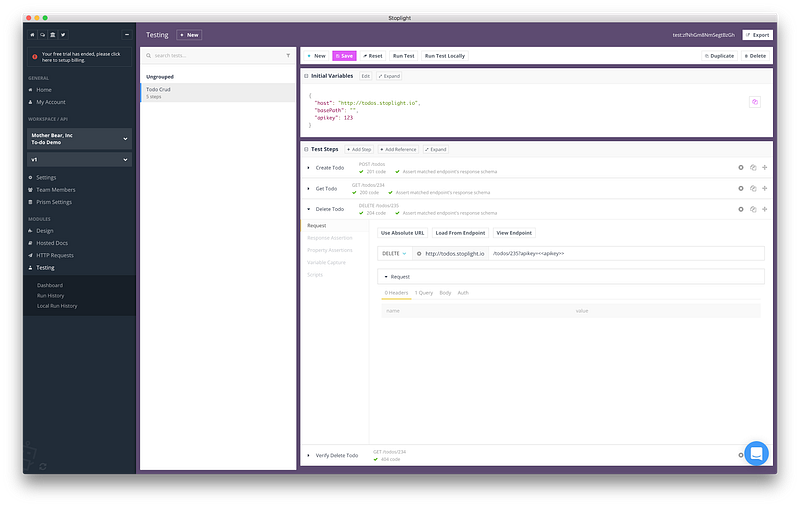Click the circle settings icon on Delete Todo row
Image resolution: width=800 pixels, height=507 pixels.
click(x=741, y=209)
